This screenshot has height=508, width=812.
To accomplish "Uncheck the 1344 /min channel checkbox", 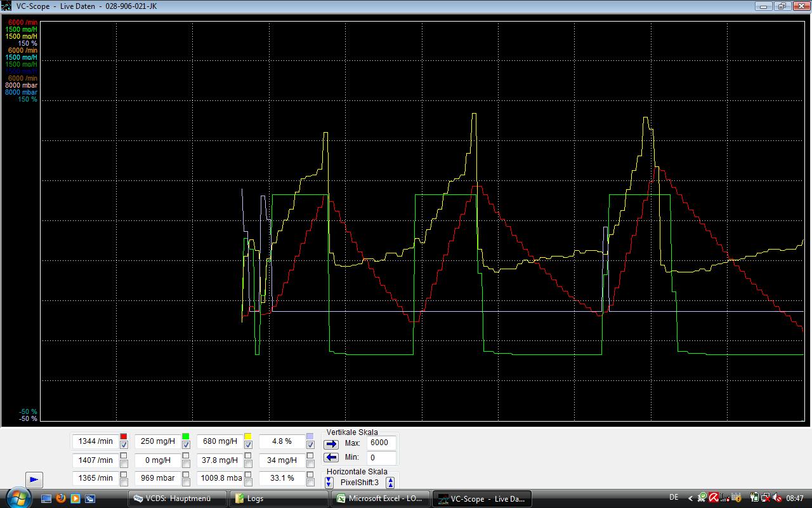I will 124,445.
